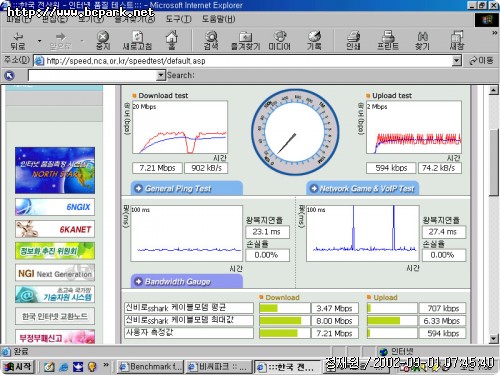Click the download speed 7.21 Mbps value
The height and width of the screenshot is (375, 500).
(x=157, y=168)
